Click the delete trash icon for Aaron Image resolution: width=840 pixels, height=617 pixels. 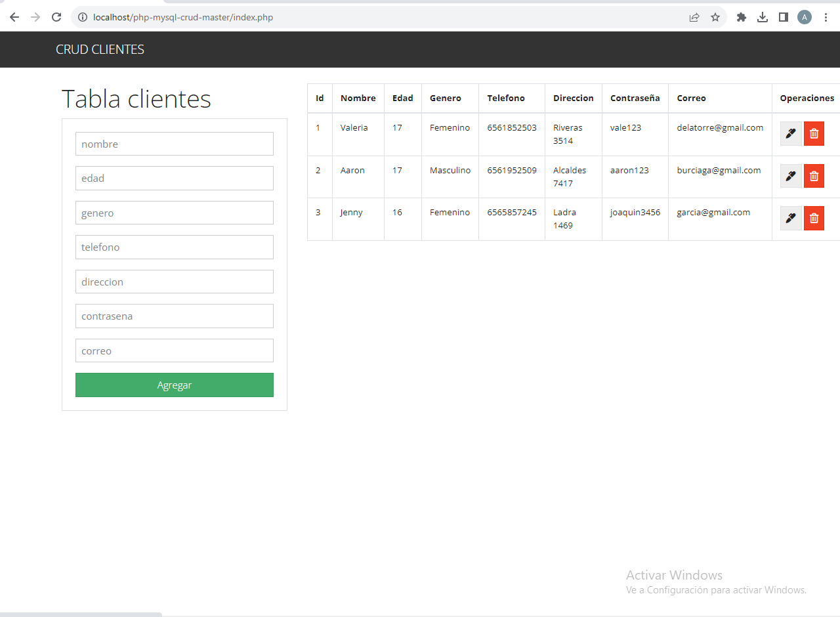click(814, 176)
